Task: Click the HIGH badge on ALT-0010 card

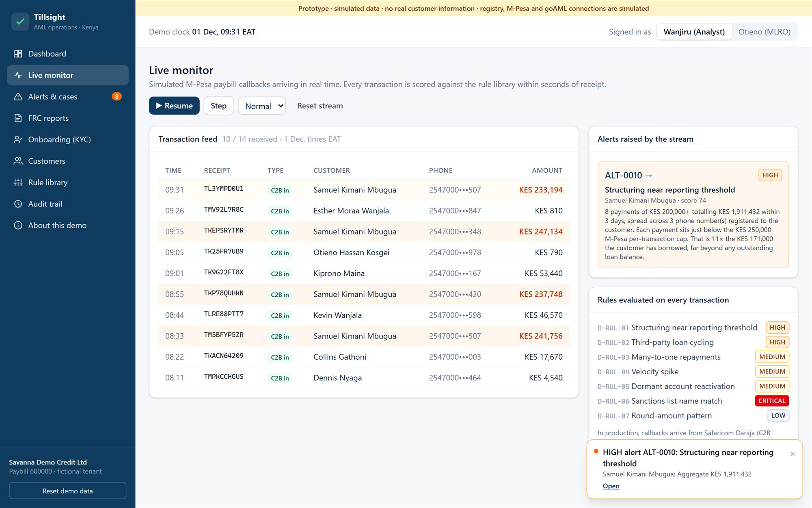Action: point(770,175)
